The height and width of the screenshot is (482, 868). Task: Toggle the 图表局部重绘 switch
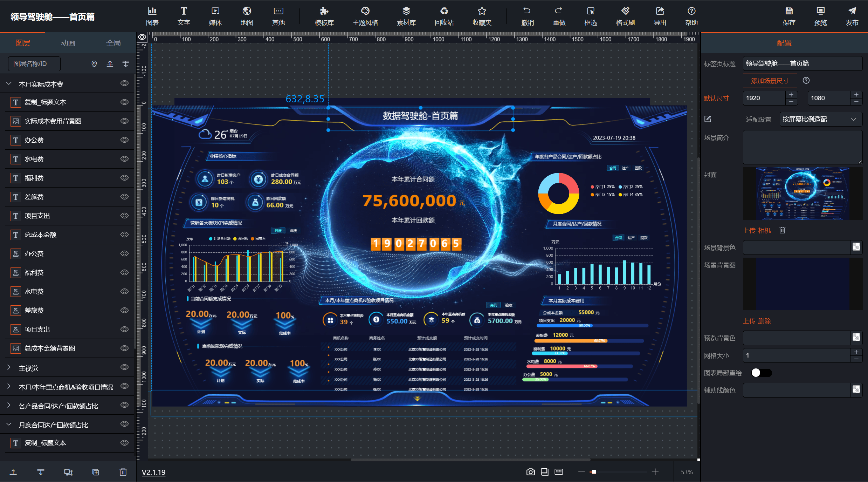(761, 373)
